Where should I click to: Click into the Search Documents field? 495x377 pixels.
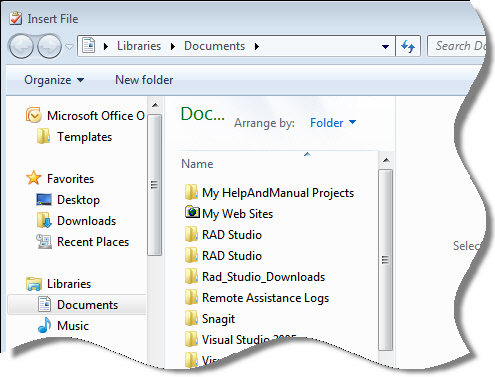[457, 46]
